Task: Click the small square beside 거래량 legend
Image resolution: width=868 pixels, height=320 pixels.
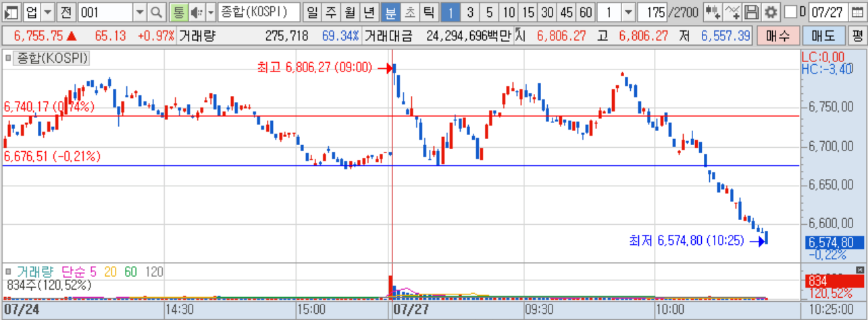Action: coord(9,271)
